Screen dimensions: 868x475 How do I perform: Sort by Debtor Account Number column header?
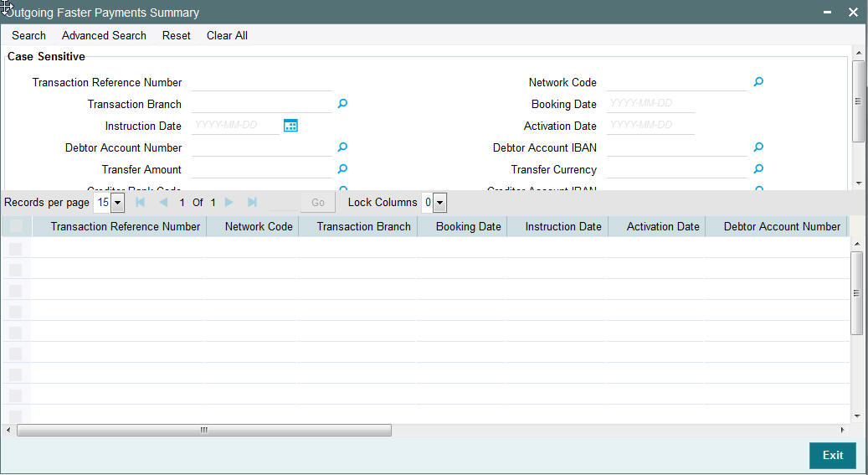(x=782, y=227)
